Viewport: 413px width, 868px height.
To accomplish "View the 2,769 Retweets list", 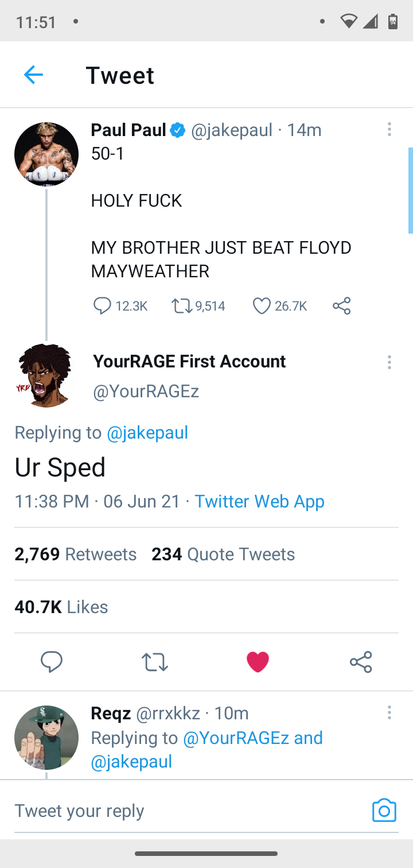I will pos(75,554).
